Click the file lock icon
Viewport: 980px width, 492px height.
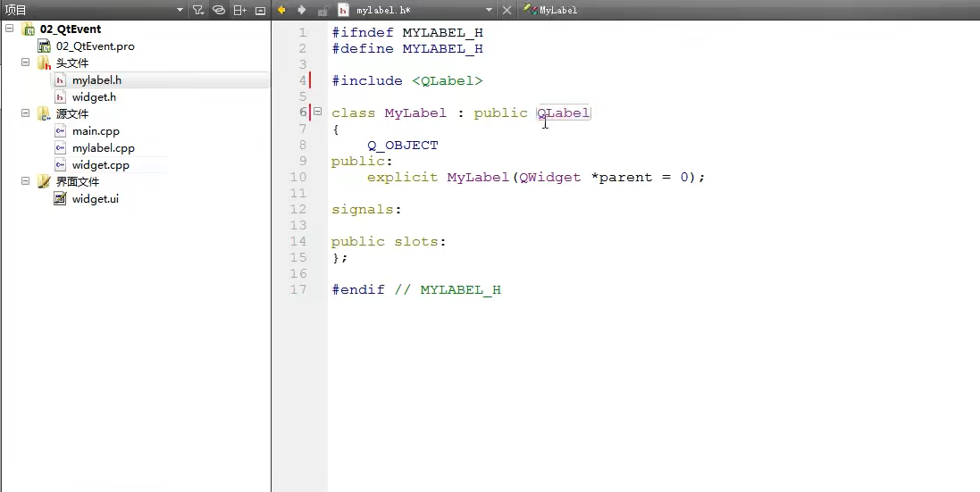[322, 10]
